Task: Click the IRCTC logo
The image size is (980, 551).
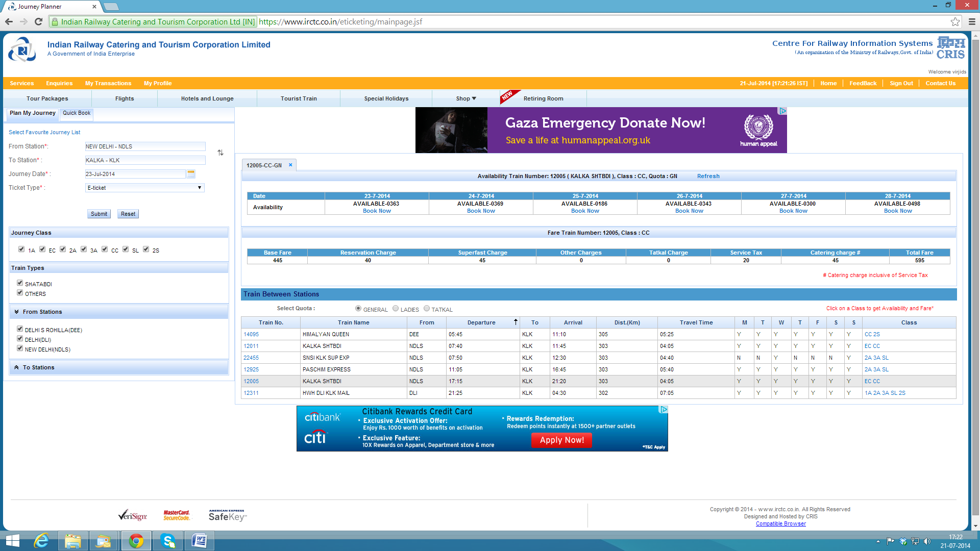Action: [x=22, y=50]
